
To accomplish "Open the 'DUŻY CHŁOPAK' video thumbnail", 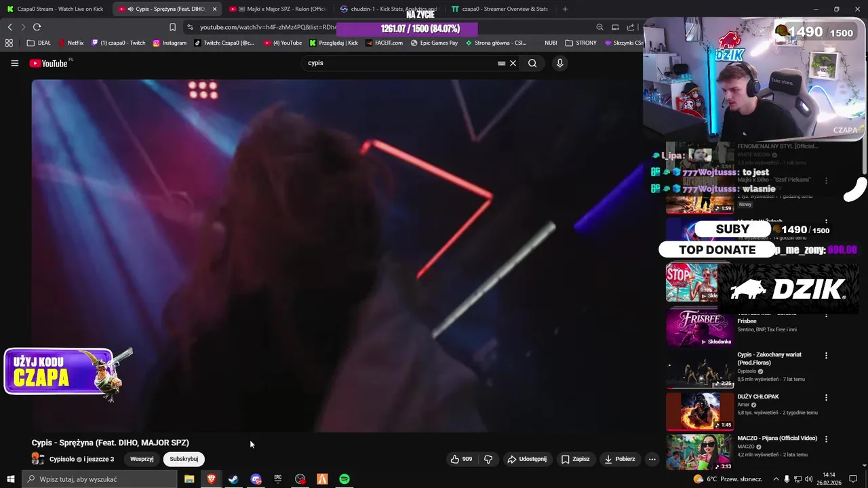I will tap(700, 411).
